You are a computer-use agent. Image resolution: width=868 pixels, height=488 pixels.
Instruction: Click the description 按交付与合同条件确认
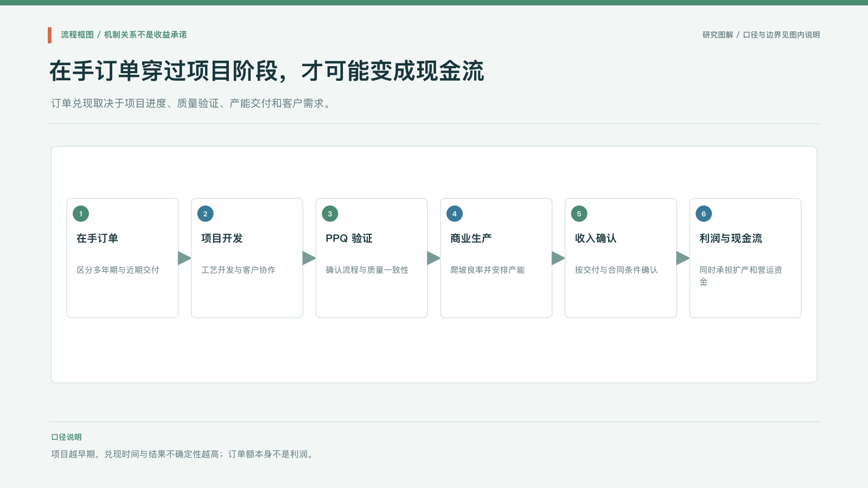click(616, 270)
